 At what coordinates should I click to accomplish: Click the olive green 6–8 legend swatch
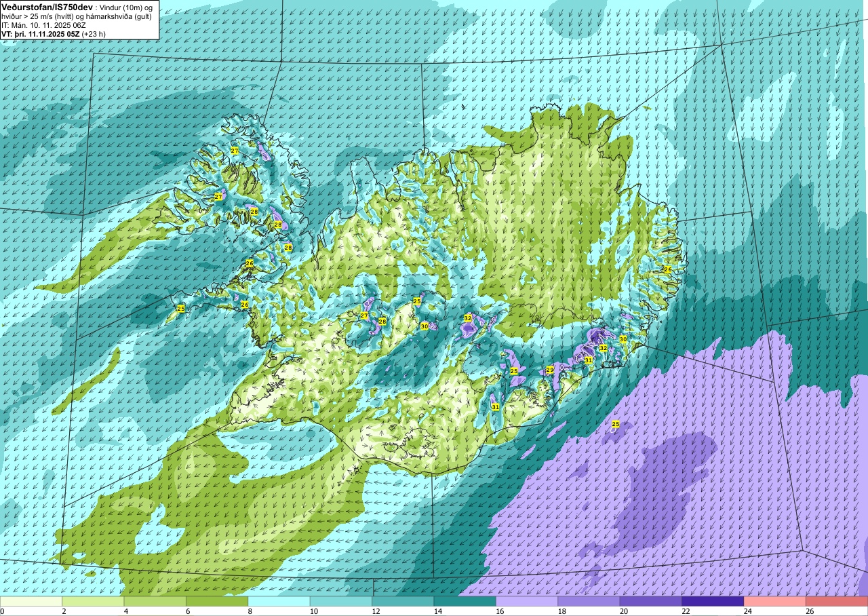[217, 601]
